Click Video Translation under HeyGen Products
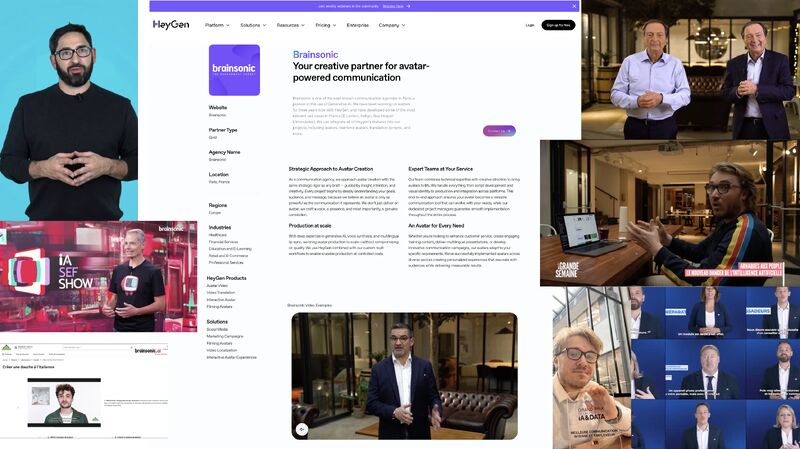The width and height of the screenshot is (800, 449). [221, 293]
